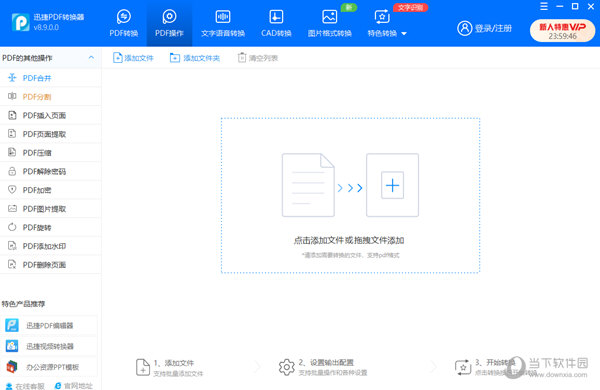
Task: Click the 文字识别 red badge
Action: pos(410,7)
